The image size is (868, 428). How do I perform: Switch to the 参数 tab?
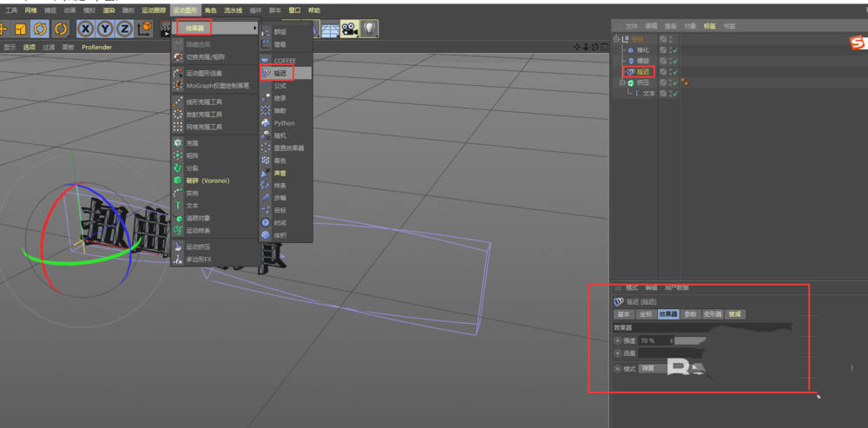click(x=690, y=314)
